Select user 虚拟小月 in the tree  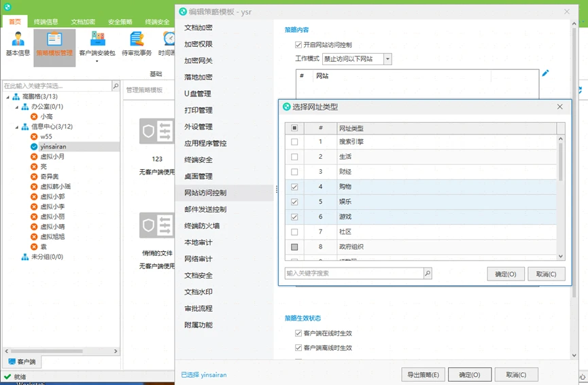(52, 157)
